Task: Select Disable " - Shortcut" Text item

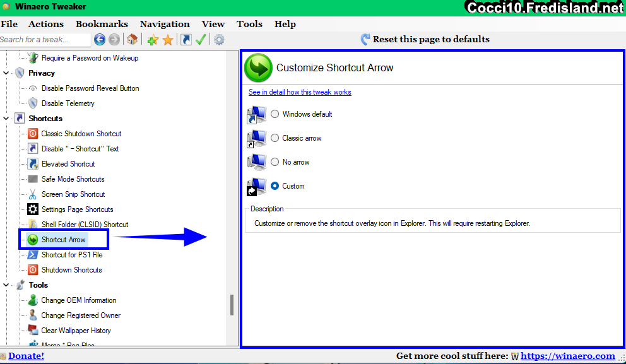Action: [x=80, y=149]
